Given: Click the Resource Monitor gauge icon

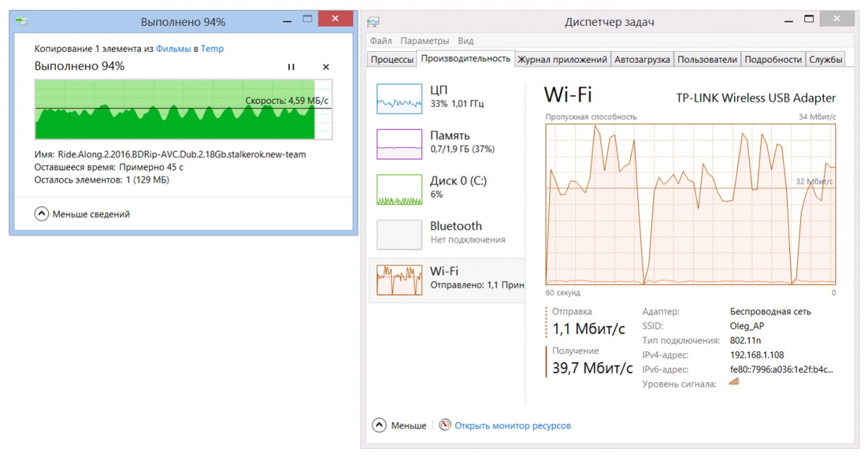Looking at the screenshot, I should (445, 425).
